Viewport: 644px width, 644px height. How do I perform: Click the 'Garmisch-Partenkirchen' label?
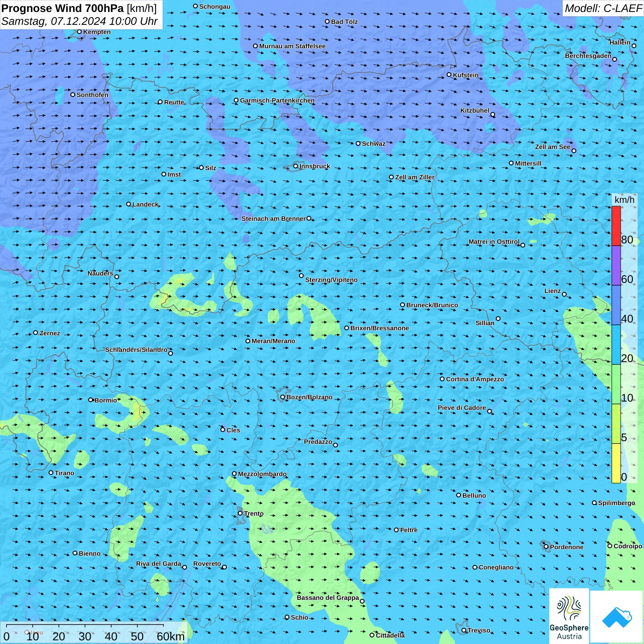(x=277, y=100)
